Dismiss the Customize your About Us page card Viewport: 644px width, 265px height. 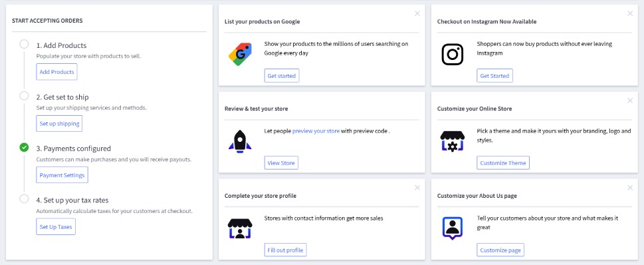click(630, 188)
